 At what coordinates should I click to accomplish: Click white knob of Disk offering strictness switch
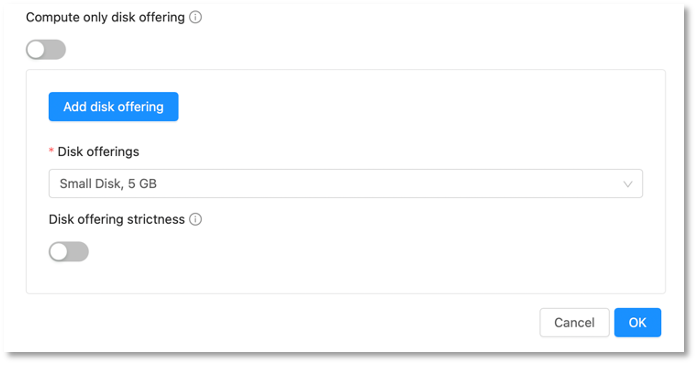point(59,252)
